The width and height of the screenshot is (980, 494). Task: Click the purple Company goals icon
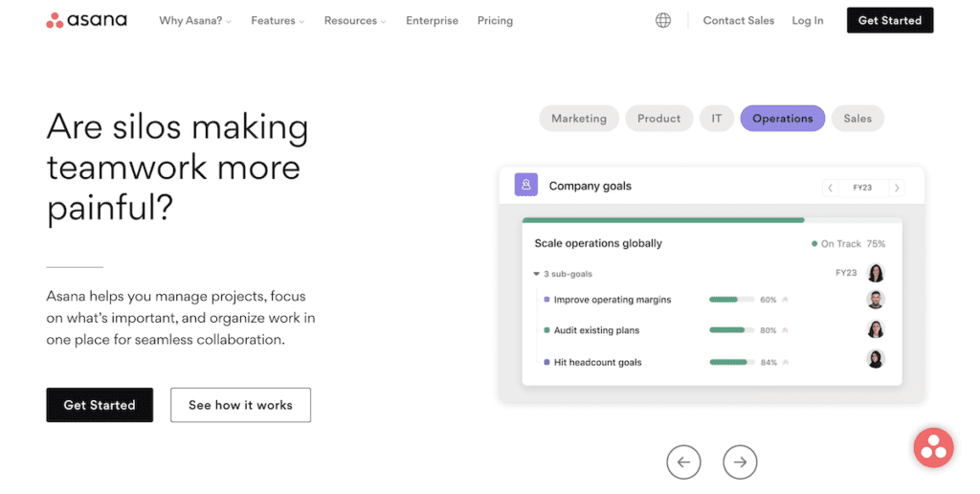525,185
